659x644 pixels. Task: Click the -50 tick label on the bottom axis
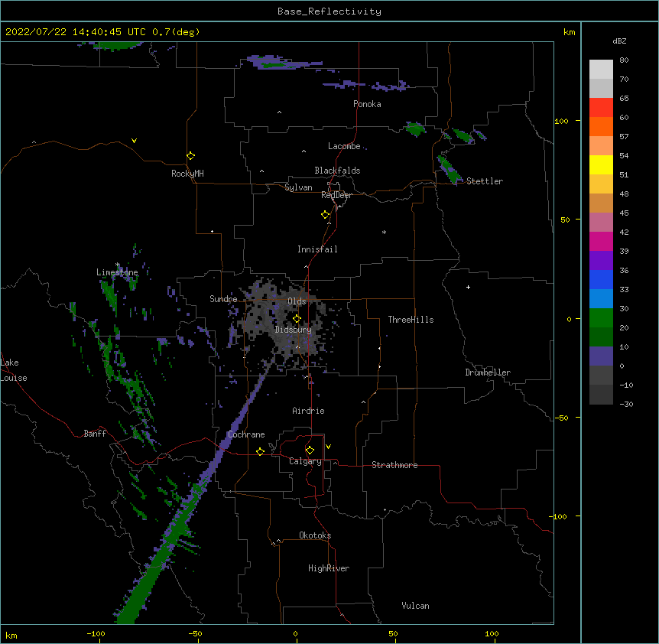196,634
